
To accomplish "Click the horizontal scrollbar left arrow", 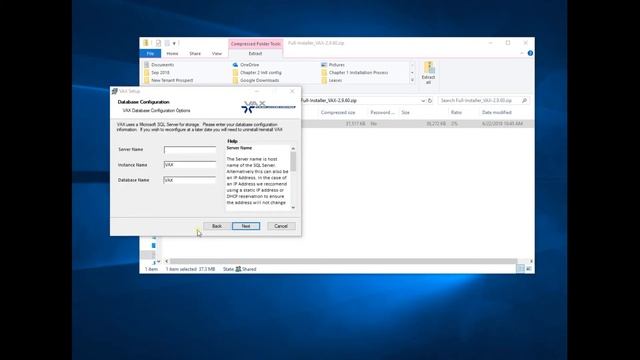I will click(167, 261).
